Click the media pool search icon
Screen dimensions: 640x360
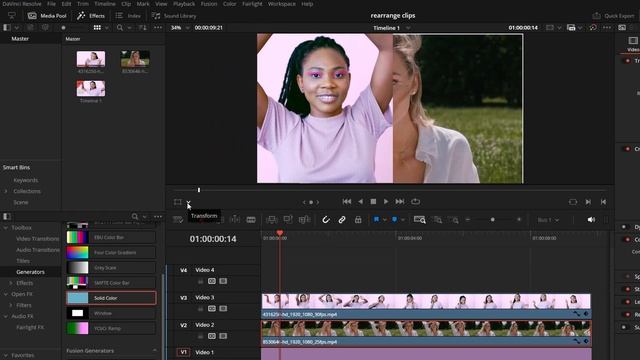[120, 28]
